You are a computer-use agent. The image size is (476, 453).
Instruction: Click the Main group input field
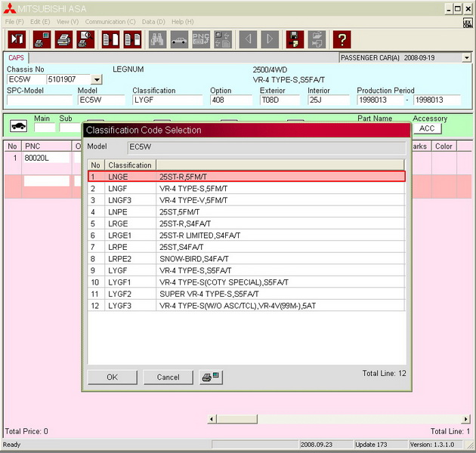coord(45,128)
